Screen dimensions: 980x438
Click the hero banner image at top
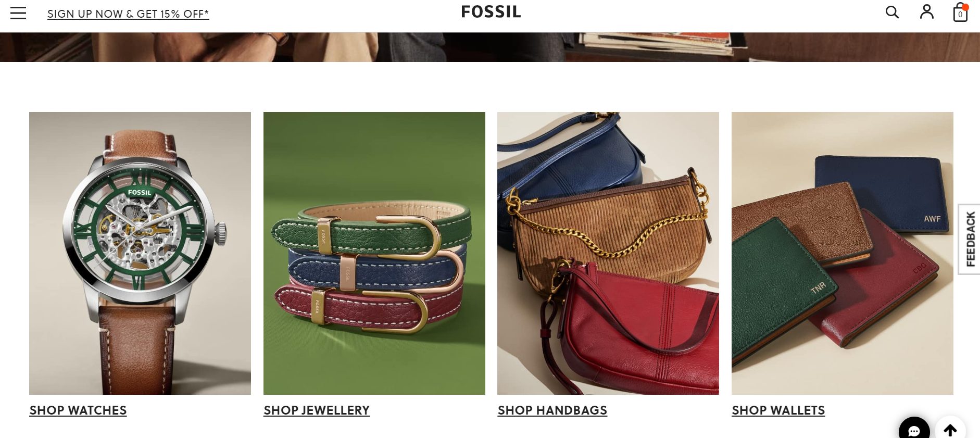490,47
